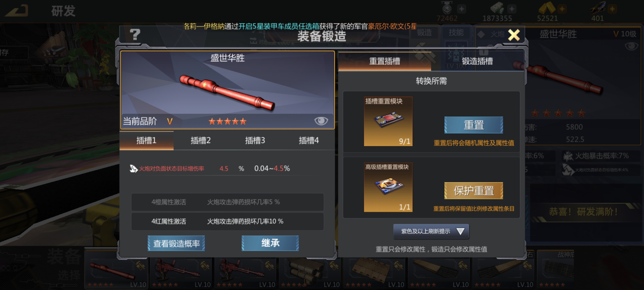Click the red cannon equipment image
The width and height of the screenshot is (644, 290).
point(227,93)
